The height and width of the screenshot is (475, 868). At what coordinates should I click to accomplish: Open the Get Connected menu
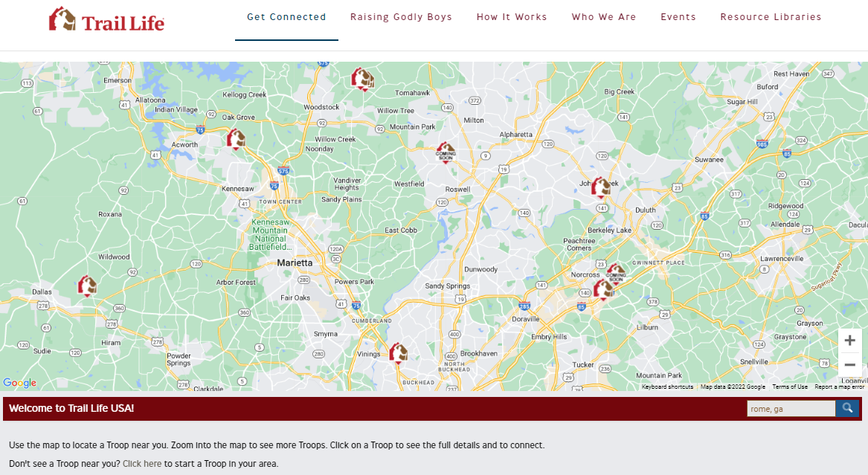pyautogui.click(x=286, y=17)
